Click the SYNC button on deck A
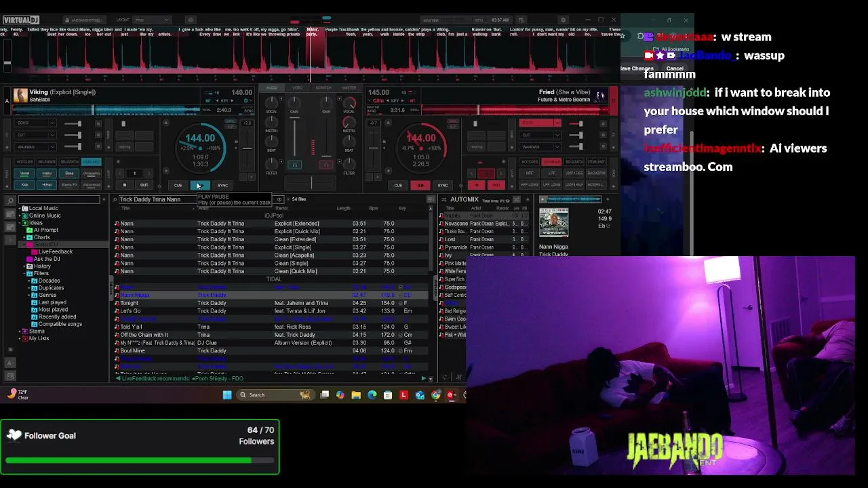This screenshot has height=488, width=868. pos(222,185)
